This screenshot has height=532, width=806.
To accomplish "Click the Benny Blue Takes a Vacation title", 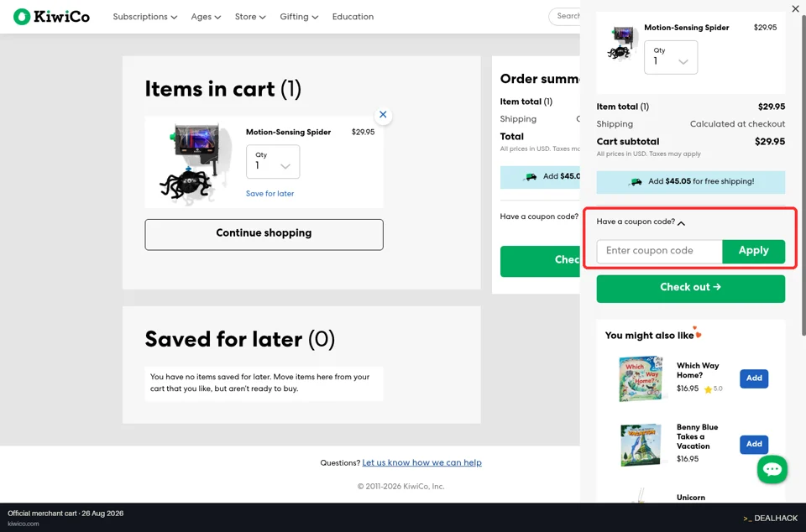I will (x=697, y=436).
